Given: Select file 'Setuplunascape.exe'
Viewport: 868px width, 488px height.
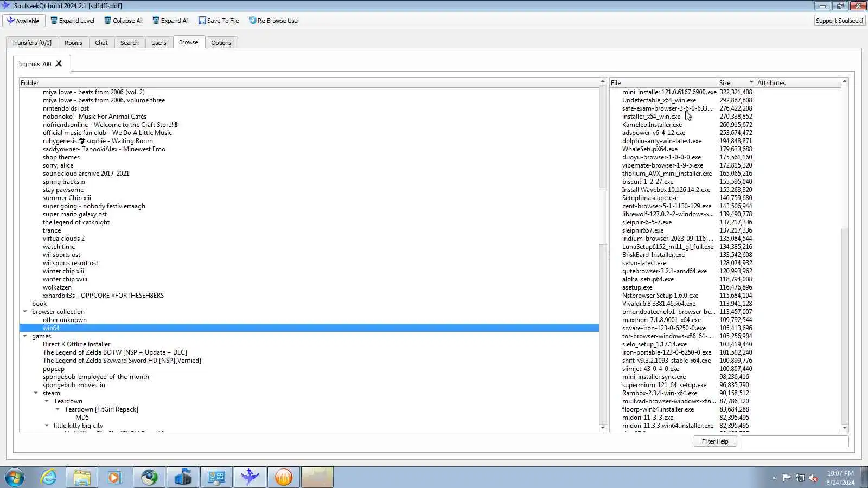Looking at the screenshot, I should (650, 198).
